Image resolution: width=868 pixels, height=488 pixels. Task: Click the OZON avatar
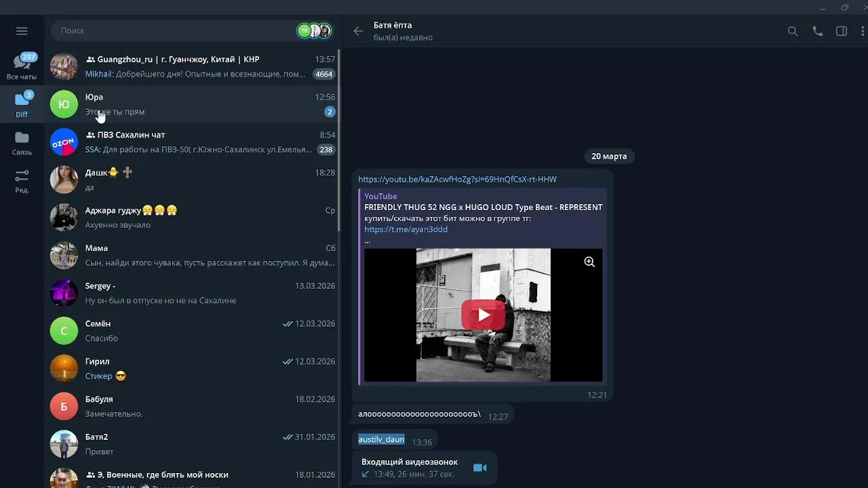pyautogui.click(x=64, y=142)
